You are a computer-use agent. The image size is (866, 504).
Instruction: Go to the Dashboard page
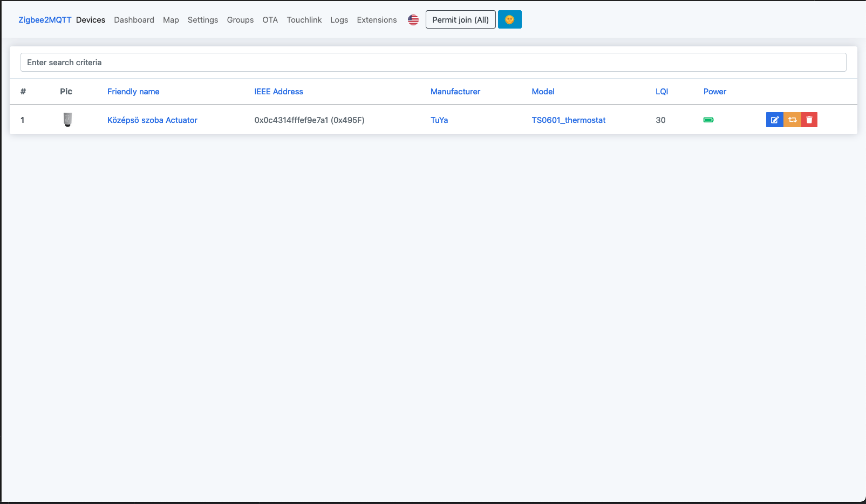134,20
